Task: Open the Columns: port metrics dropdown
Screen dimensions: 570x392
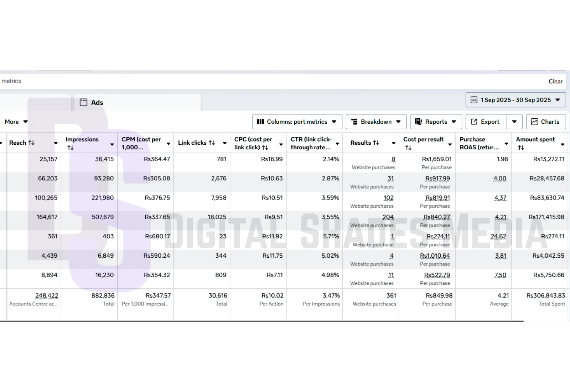Action: (x=297, y=122)
